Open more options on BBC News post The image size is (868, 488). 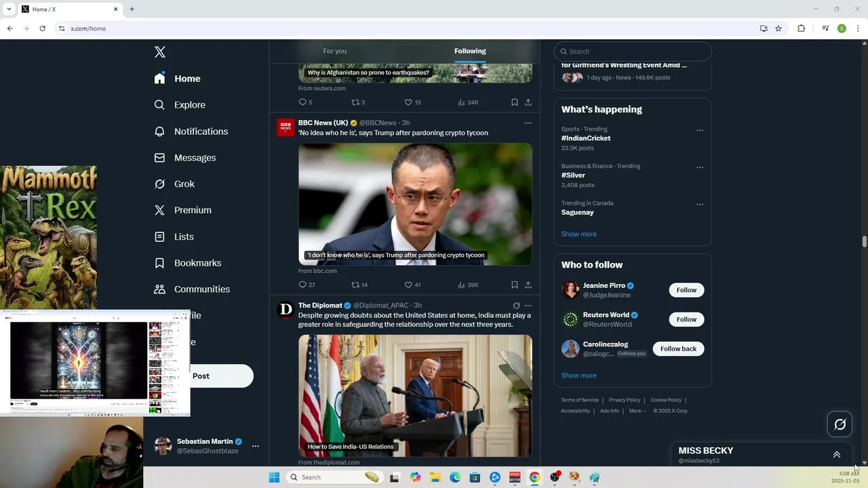pos(528,123)
